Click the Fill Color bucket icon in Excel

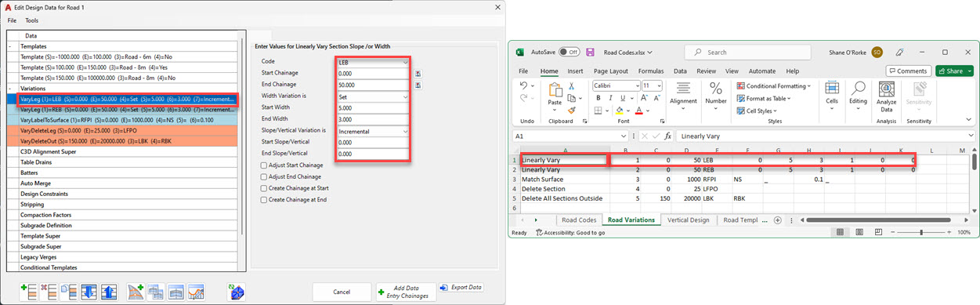[x=619, y=111]
